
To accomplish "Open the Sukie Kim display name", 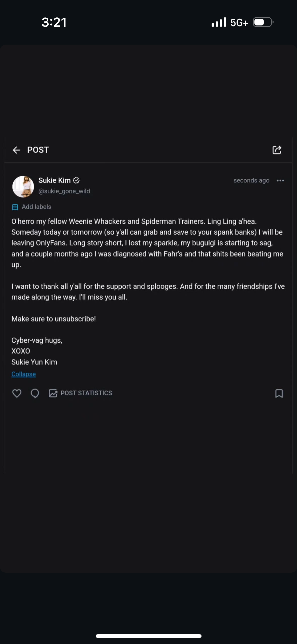I will [54, 180].
